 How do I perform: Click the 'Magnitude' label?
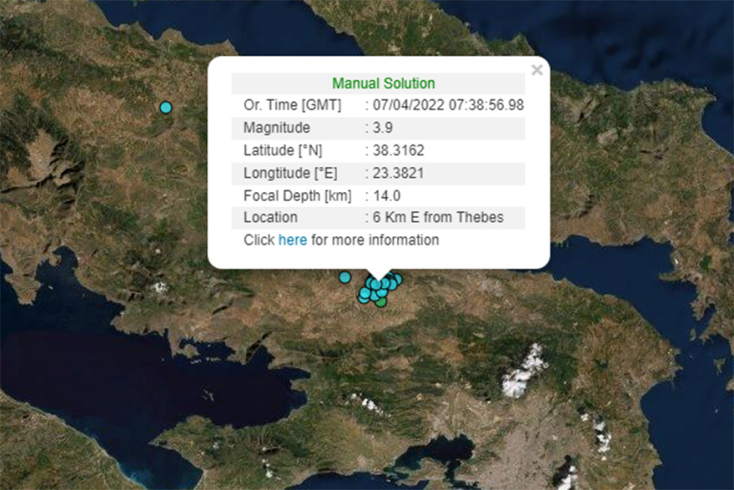[277, 128]
